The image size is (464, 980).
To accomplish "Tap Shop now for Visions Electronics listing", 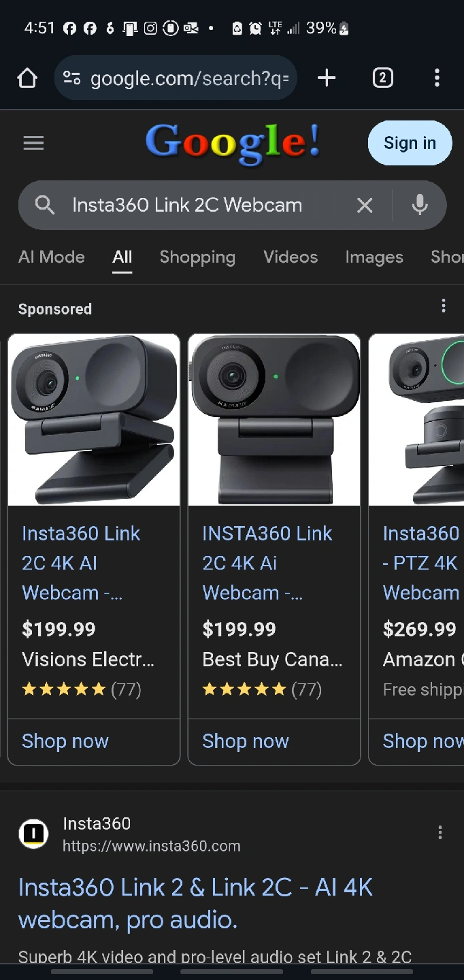I will (65, 741).
